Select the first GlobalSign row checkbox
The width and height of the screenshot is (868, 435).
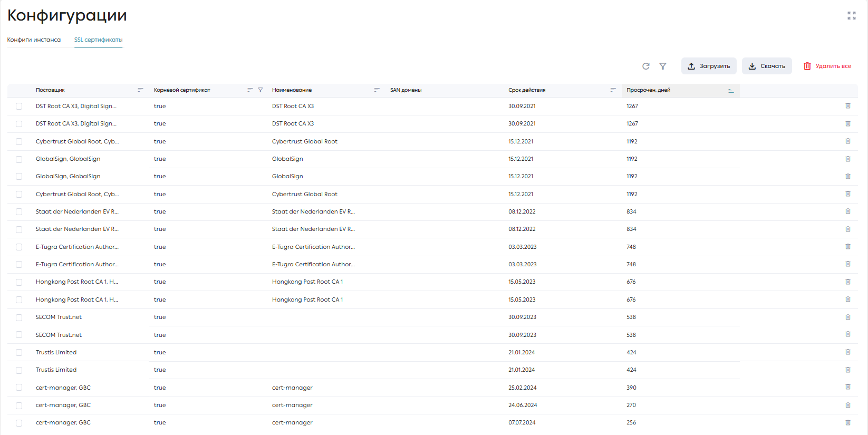pyautogui.click(x=19, y=159)
